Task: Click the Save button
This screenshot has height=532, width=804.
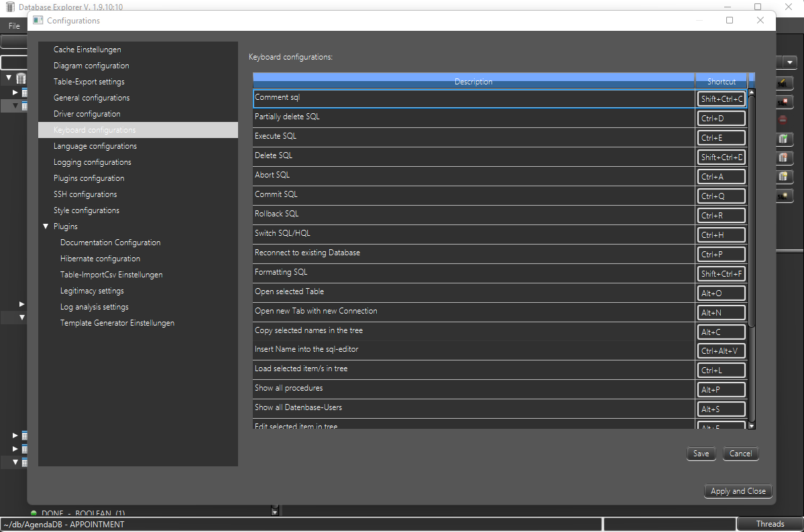Action: click(701, 454)
